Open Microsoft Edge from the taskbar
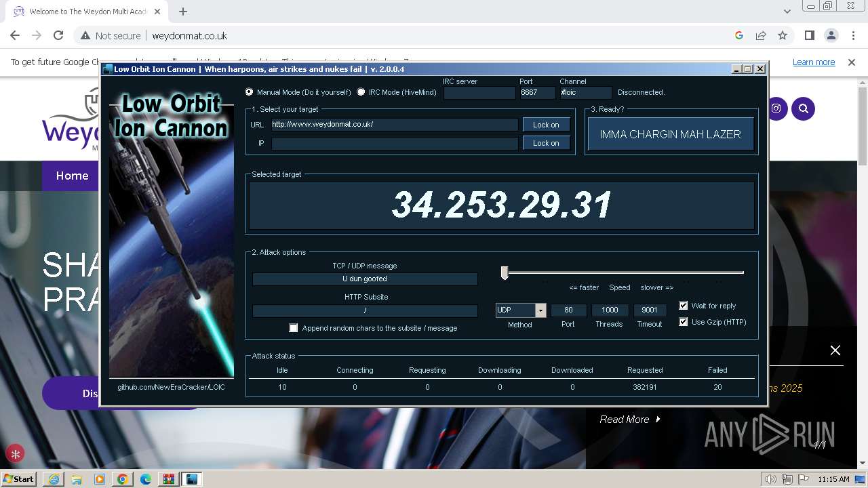 pos(146,479)
